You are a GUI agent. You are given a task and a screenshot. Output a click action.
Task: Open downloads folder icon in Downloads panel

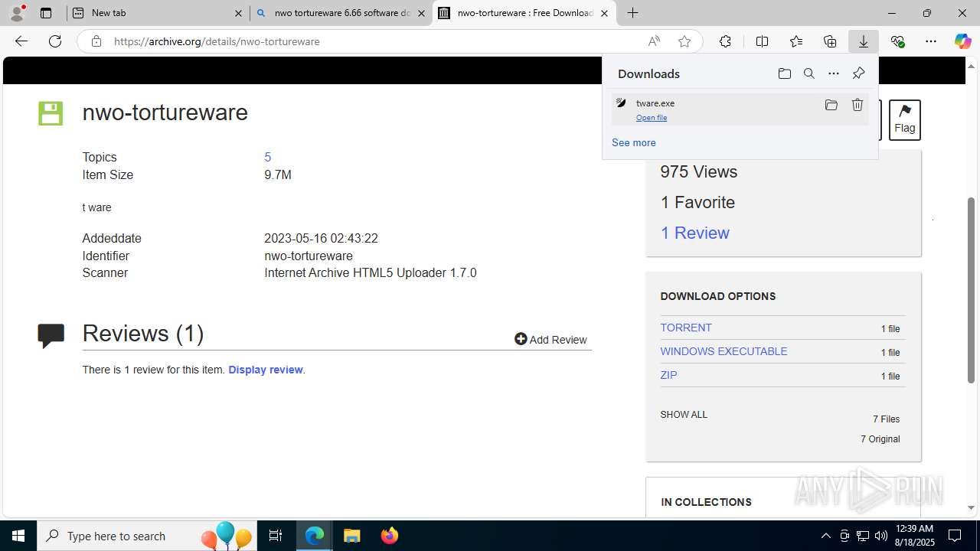pos(784,73)
